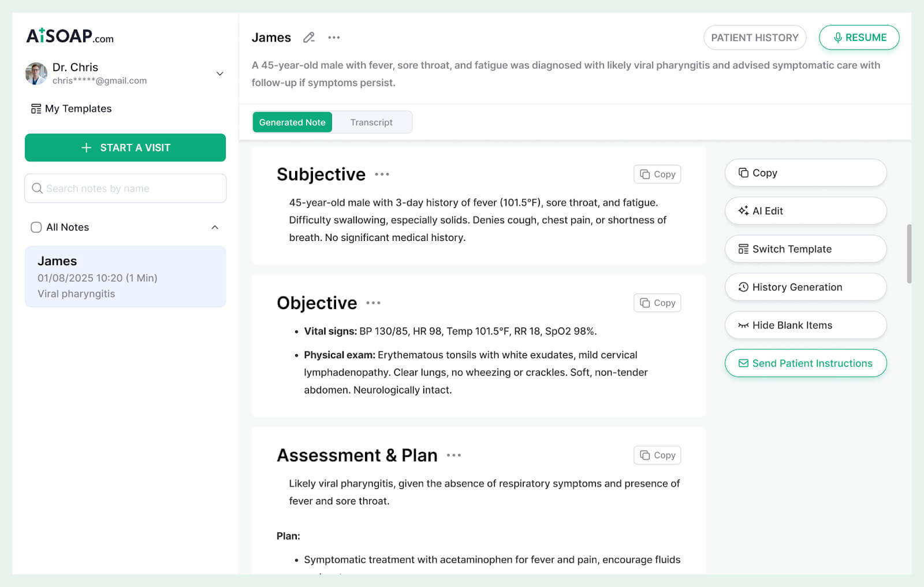Click the Resume recording button

[859, 37]
